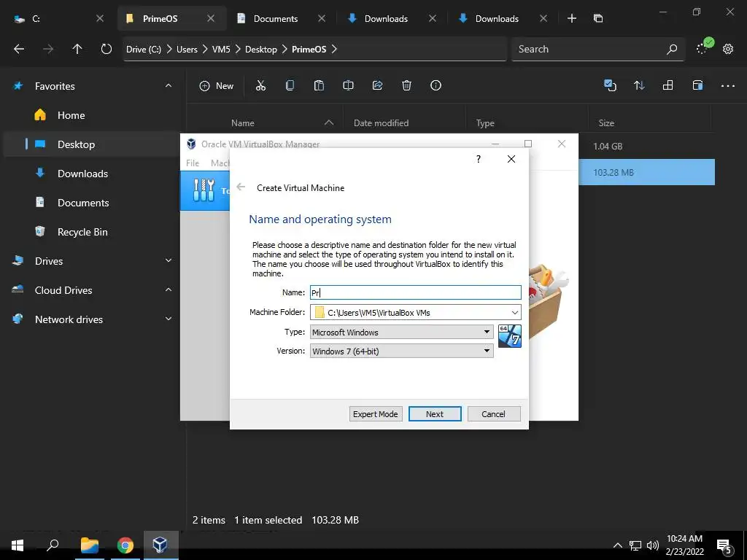Click the Cut scissors icon in toolbar

point(260,86)
